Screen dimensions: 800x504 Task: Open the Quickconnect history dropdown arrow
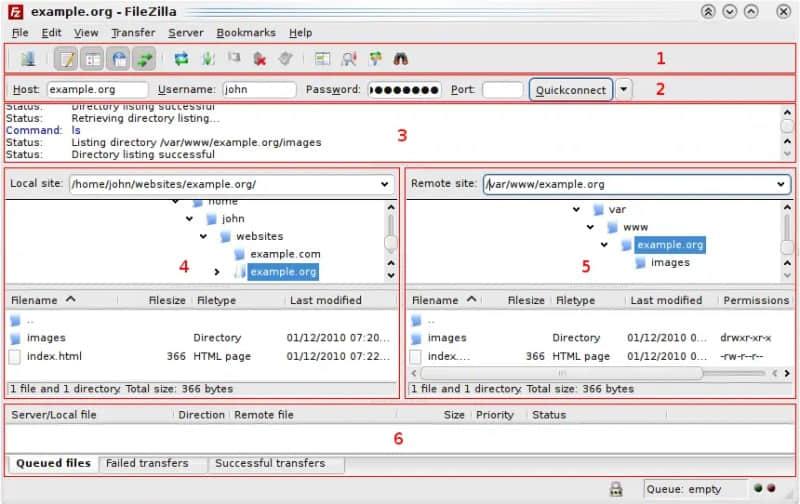624,89
